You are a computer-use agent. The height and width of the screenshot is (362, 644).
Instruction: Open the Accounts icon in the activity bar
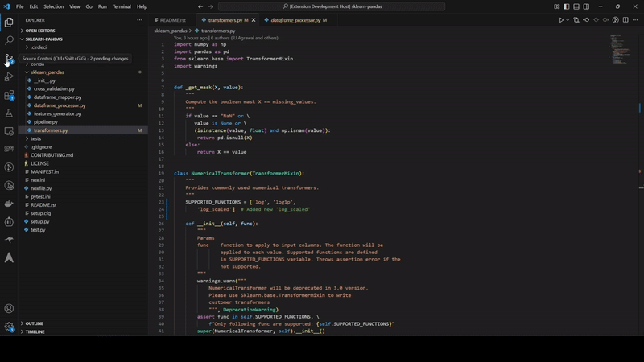click(x=9, y=309)
